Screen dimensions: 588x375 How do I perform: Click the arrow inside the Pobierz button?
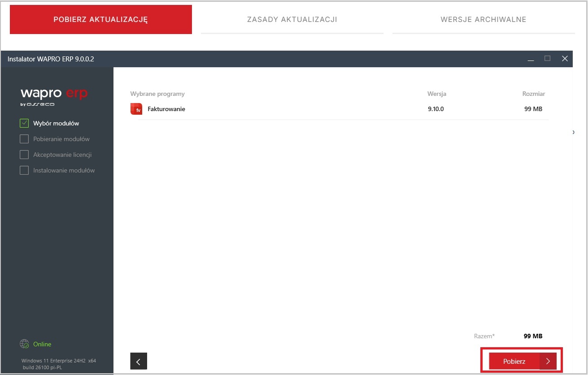[548, 361]
